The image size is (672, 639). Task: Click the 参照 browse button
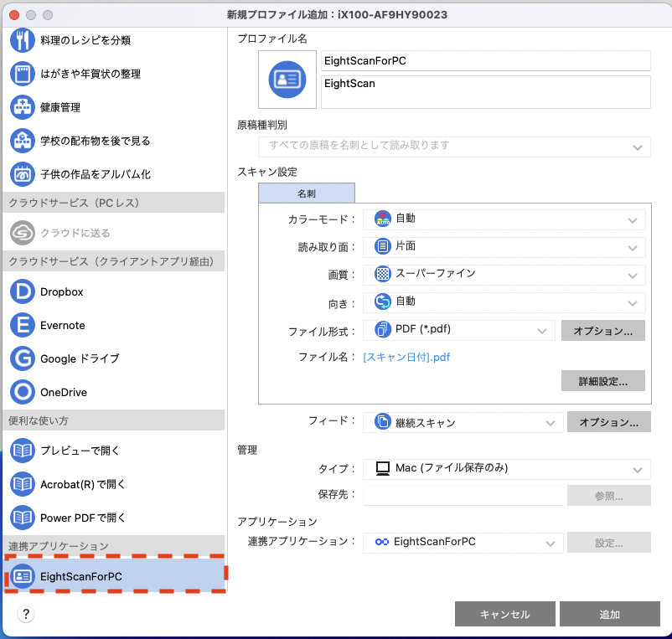click(x=609, y=496)
